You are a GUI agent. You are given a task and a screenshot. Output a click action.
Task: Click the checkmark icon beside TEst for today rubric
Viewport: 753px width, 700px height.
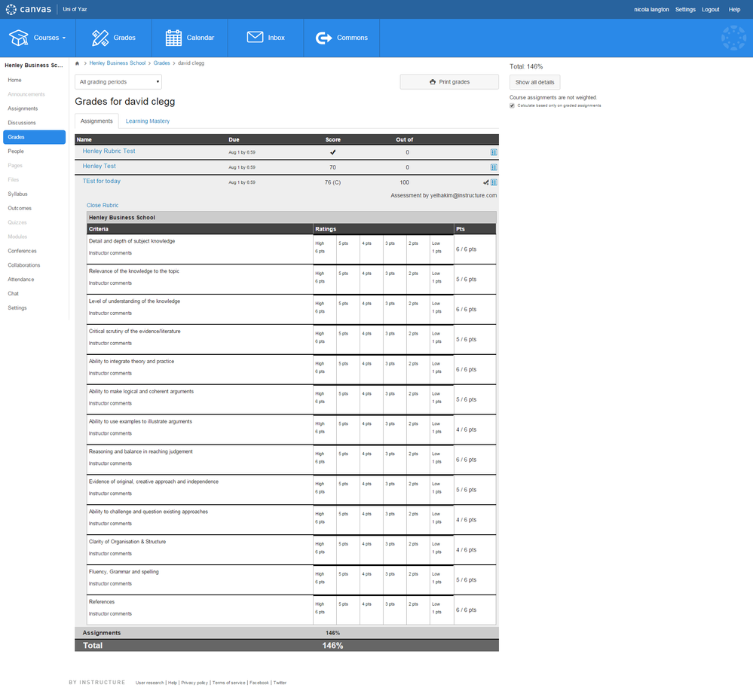[x=486, y=182]
